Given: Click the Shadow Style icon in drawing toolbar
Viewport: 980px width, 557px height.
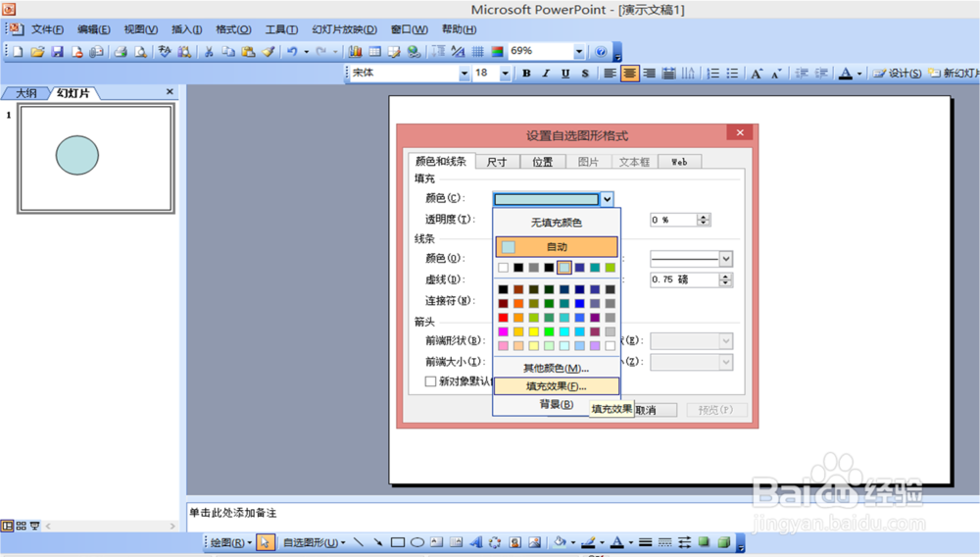Looking at the screenshot, I should 705,542.
